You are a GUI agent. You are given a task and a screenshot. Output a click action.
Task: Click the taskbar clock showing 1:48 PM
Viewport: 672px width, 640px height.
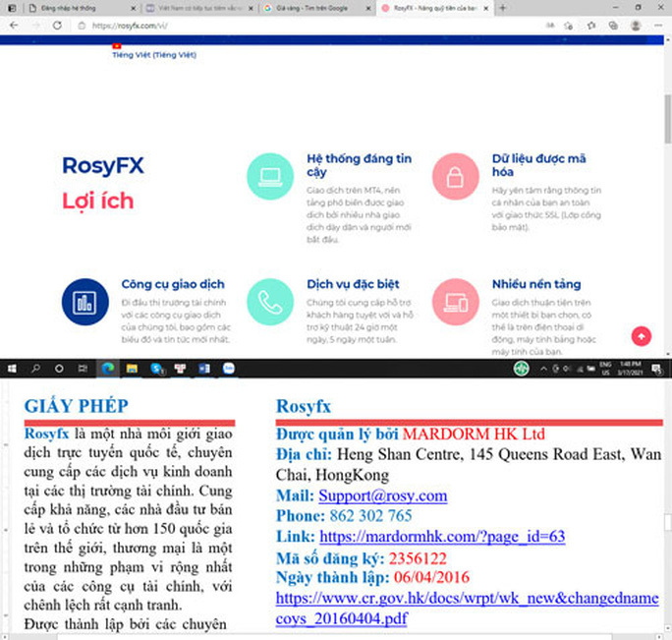(630, 369)
